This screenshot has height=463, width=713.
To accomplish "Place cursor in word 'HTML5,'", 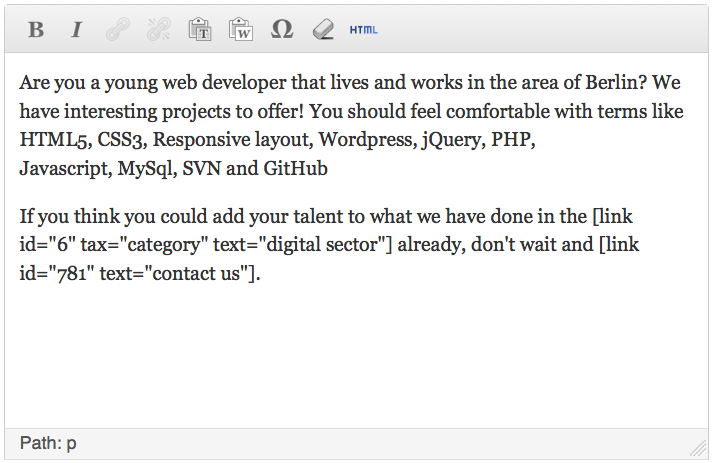I will 55,140.
